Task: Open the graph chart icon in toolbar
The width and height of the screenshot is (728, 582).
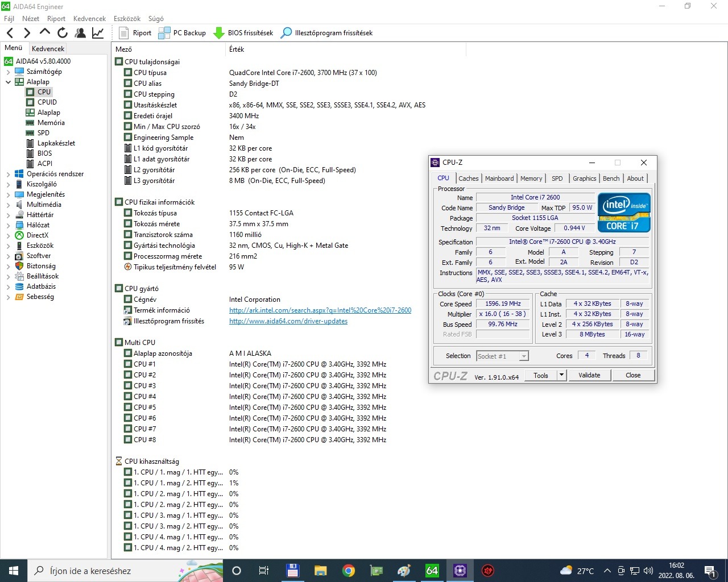Action: pyautogui.click(x=98, y=33)
